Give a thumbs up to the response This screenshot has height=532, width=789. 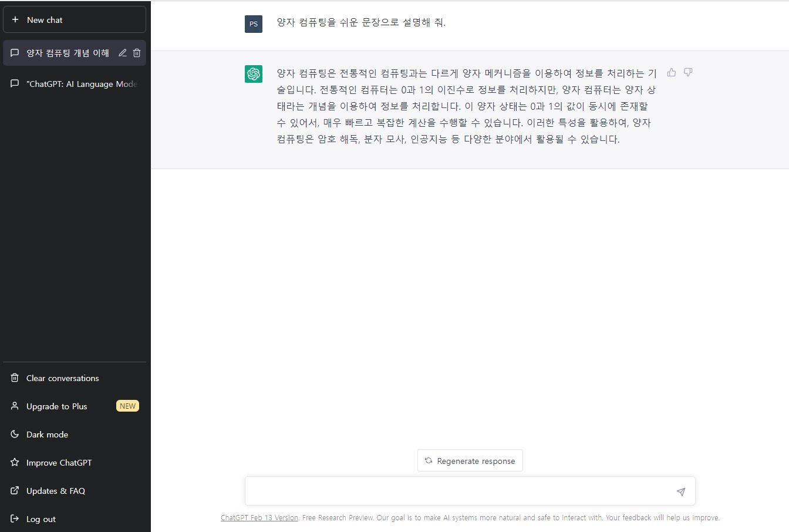pos(671,72)
